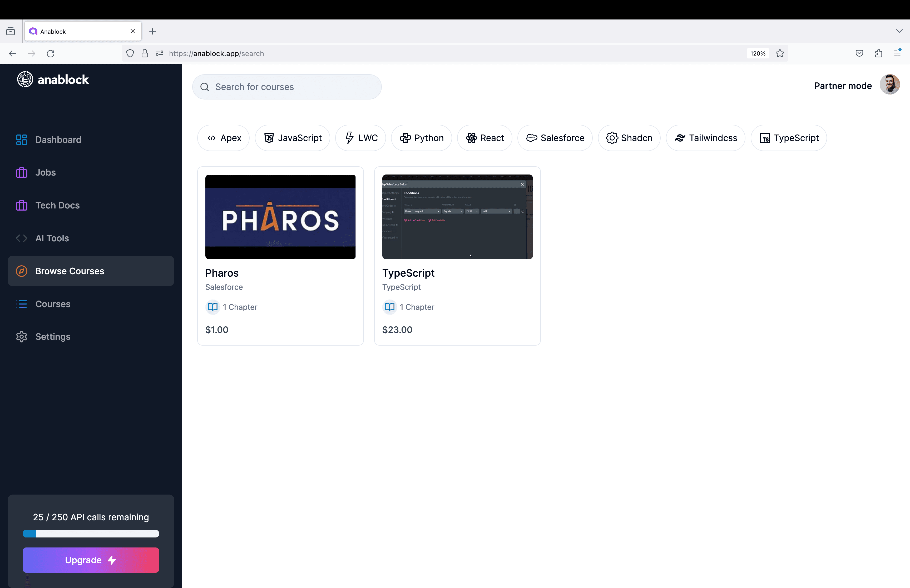Open AI Tools from the sidebar
This screenshot has height=588, width=910.
pyautogui.click(x=52, y=238)
